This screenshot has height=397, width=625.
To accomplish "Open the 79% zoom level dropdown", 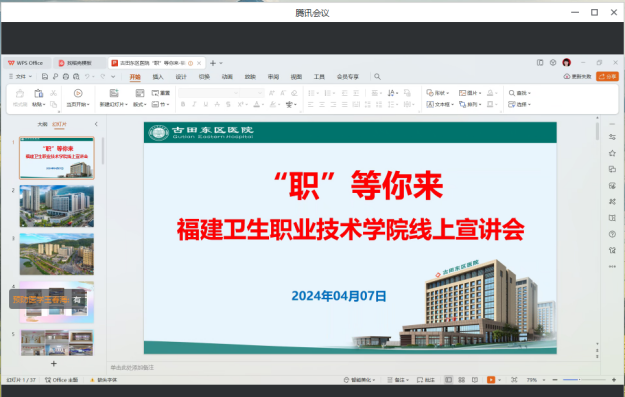I will click(x=535, y=380).
